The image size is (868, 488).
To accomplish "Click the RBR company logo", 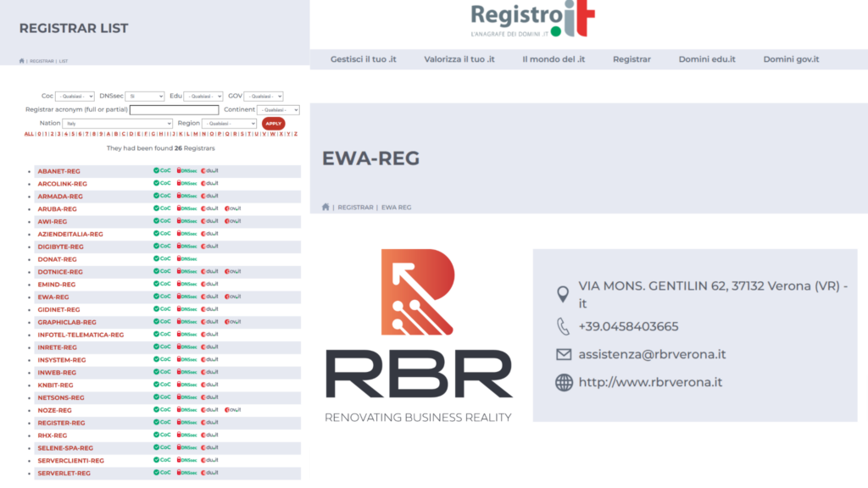I will pyautogui.click(x=419, y=335).
